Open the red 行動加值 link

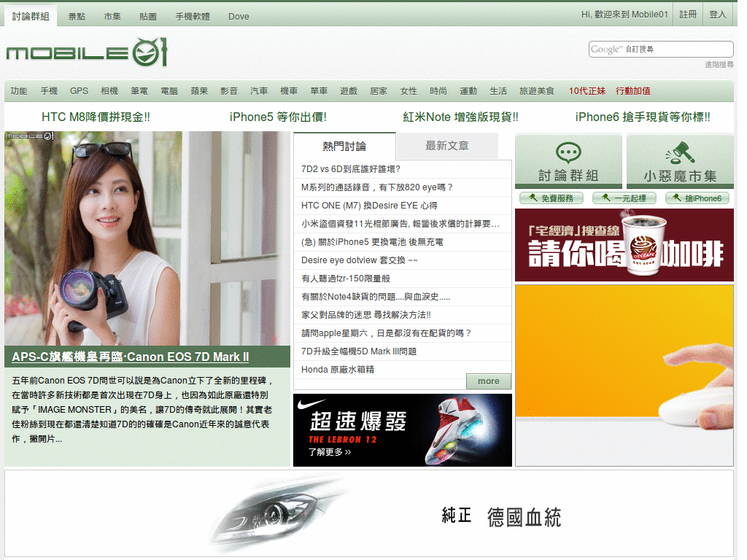(x=633, y=91)
